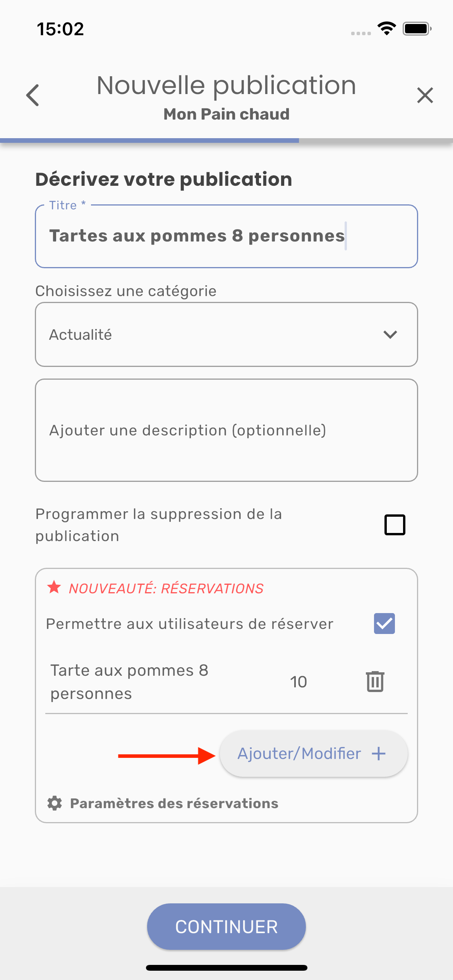Tap the Wi-Fi status icon
Viewport: 453px width, 980px height.
click(386, 29)
